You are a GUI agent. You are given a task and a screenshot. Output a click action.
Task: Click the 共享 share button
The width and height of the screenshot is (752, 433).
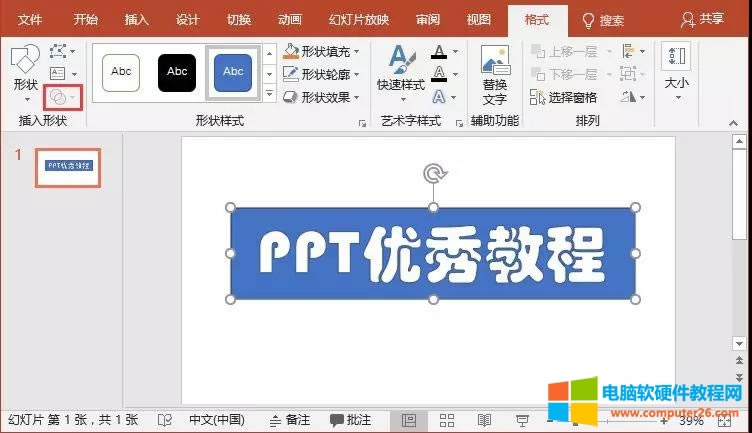(x=703, y=20)
